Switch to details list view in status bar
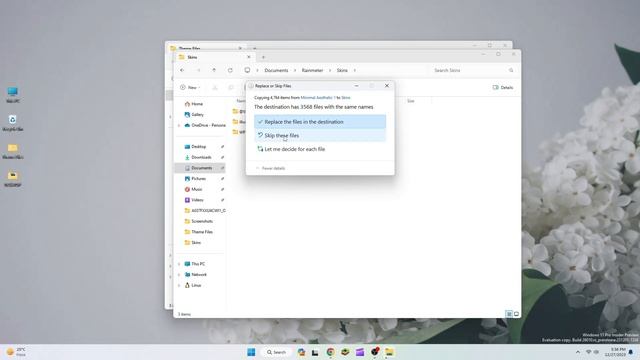This screenshot has height=360, width=640. [x=509, y=314]
